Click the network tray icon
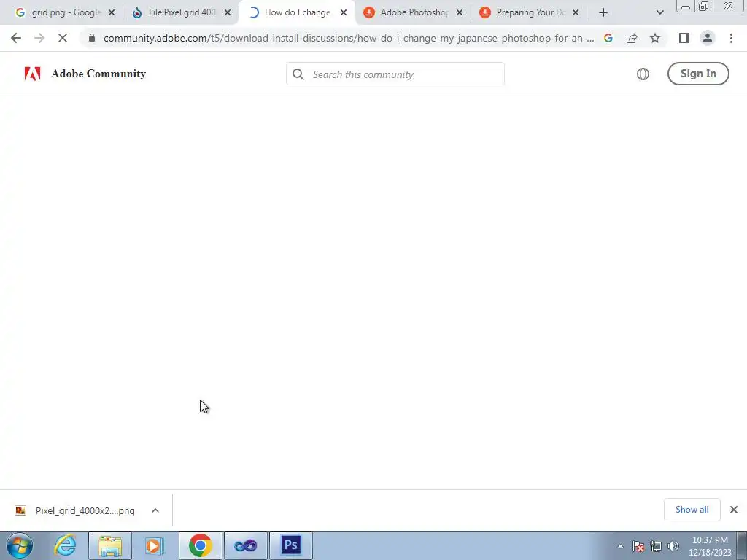The width and height of the screenshot is (747, 560). [656, 547]
